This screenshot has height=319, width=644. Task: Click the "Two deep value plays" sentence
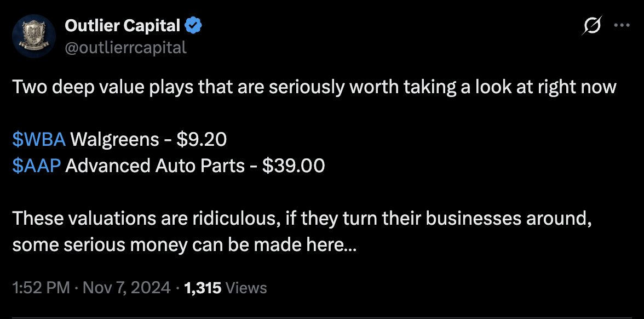(x=314, y=87)
